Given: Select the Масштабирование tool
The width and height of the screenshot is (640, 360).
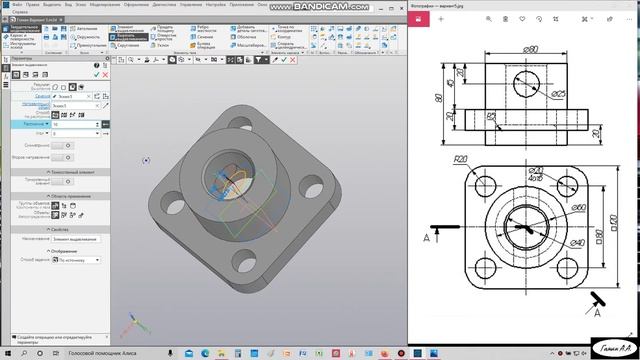Looking at the screenshot, I should click(x=248, y=46).
